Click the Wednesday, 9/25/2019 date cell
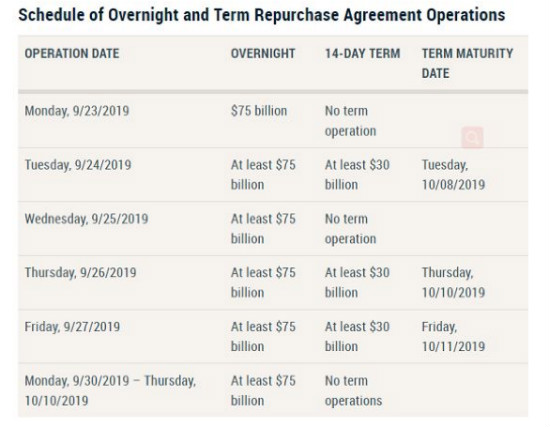Image resolution: width=550 pixels, height=427 pixels. (x=86, y=219)
